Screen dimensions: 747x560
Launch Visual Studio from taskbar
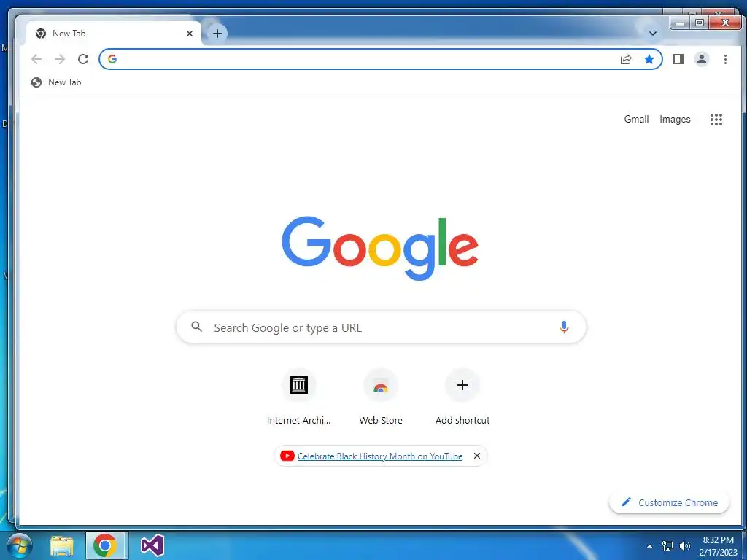[152, 545]
